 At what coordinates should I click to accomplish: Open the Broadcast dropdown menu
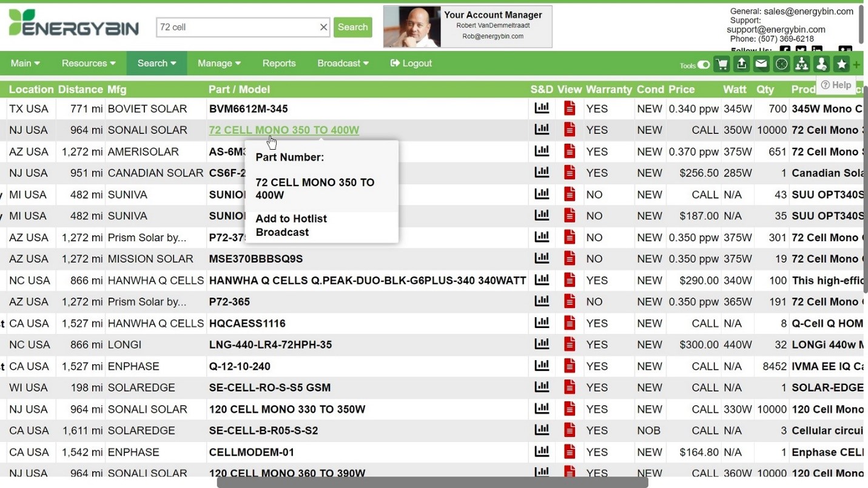coord(343,63)
